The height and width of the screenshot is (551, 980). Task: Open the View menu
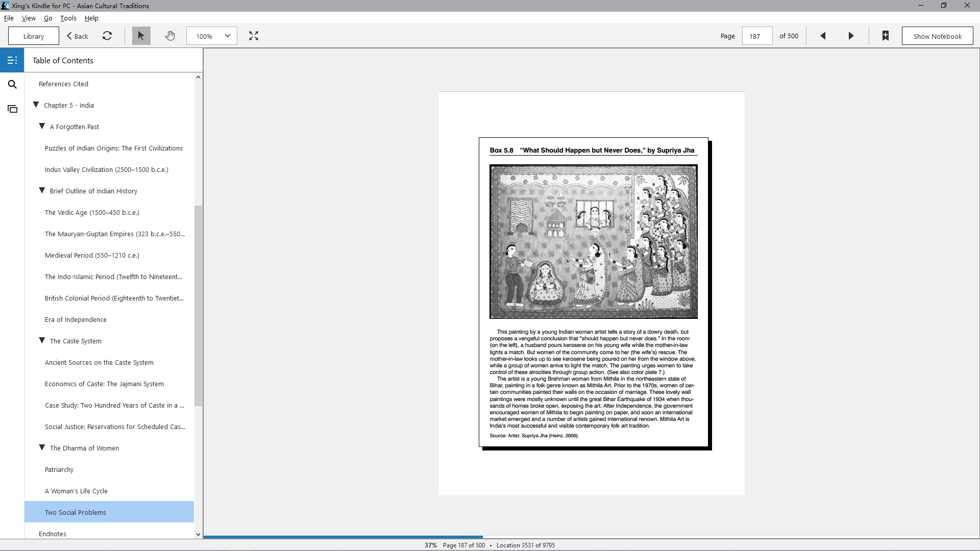click(x=29, y=18)
